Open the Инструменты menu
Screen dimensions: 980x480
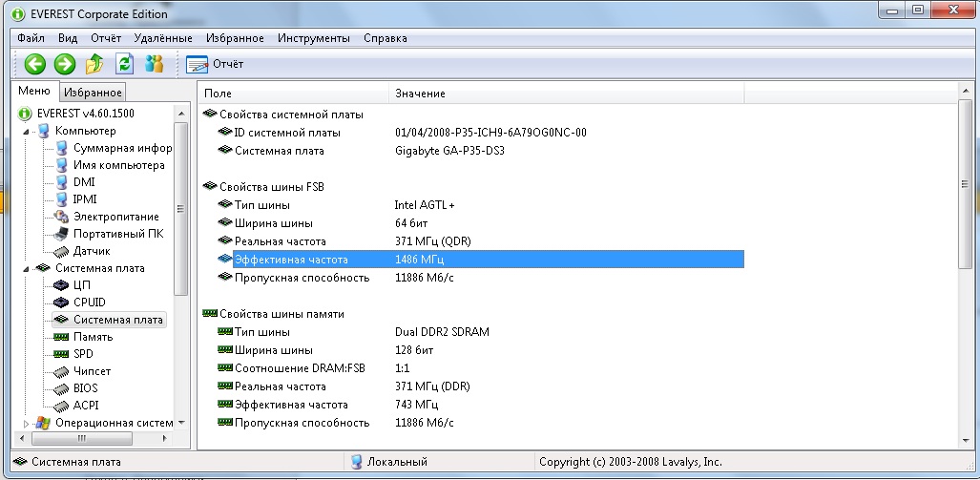pos(313,38)
